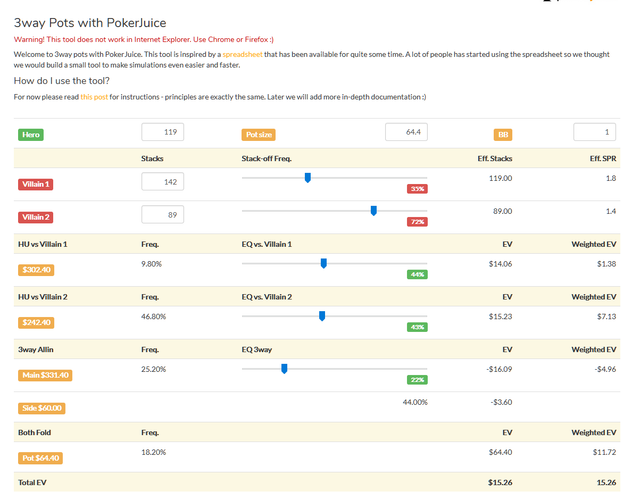Select the 44.00% side pot equity

coord(415,402)
